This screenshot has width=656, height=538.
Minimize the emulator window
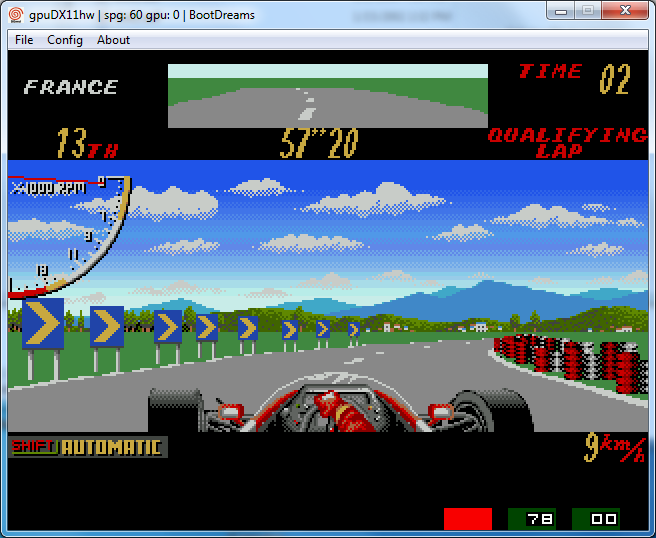(561, 11)
